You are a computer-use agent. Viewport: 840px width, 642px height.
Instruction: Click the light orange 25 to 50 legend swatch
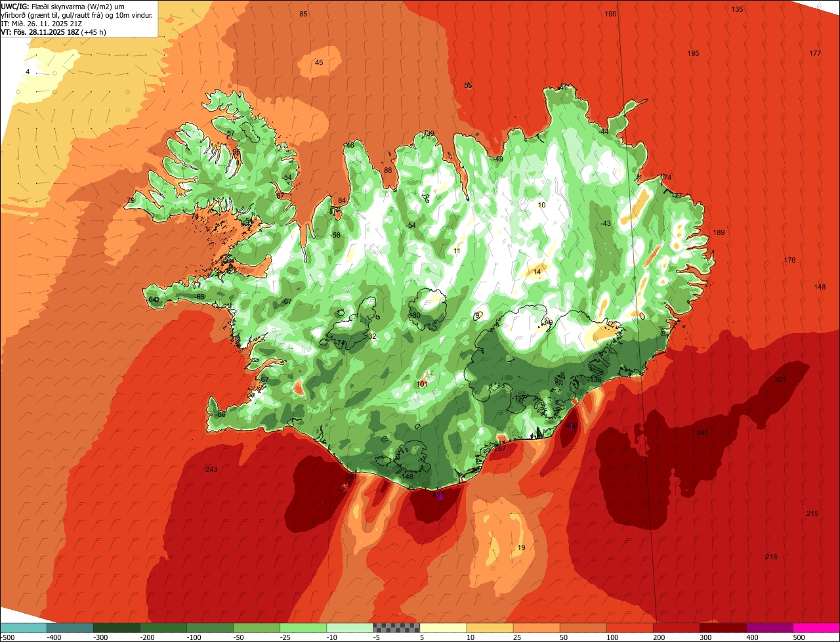click(535, 627)
